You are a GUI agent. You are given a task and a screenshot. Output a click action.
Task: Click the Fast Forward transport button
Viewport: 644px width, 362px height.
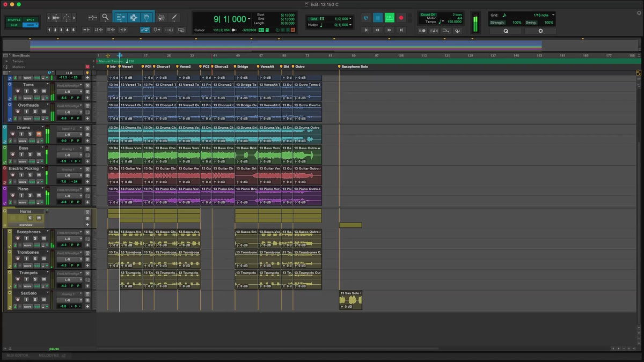390,31
